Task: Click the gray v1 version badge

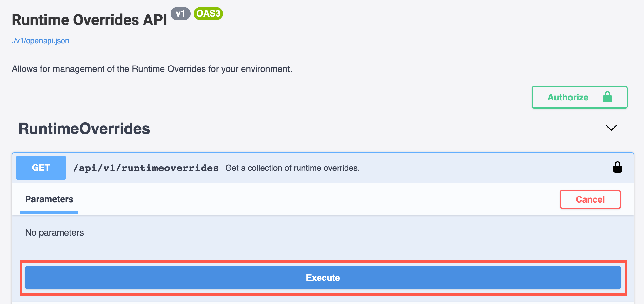Action: click(x=180, y=14)
